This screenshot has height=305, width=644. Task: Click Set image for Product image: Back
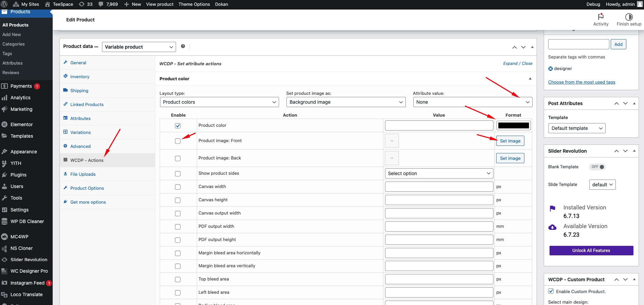point(510,158)
